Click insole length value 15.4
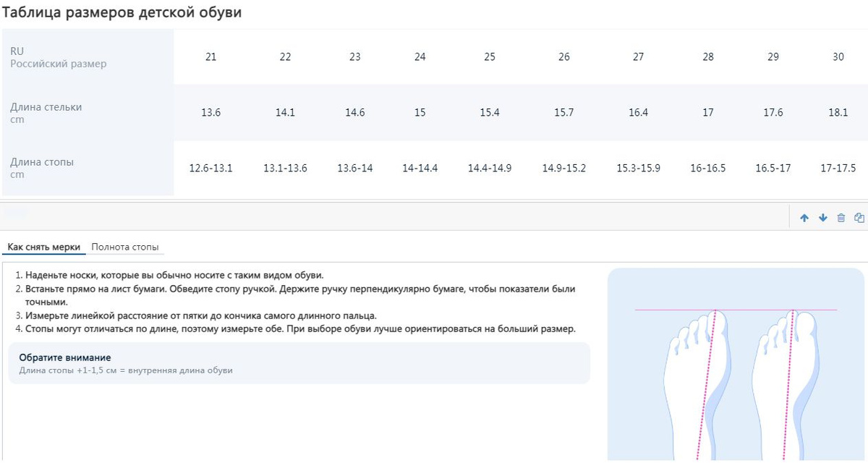Viewport: 868px width, 463px height. (490, 113)
